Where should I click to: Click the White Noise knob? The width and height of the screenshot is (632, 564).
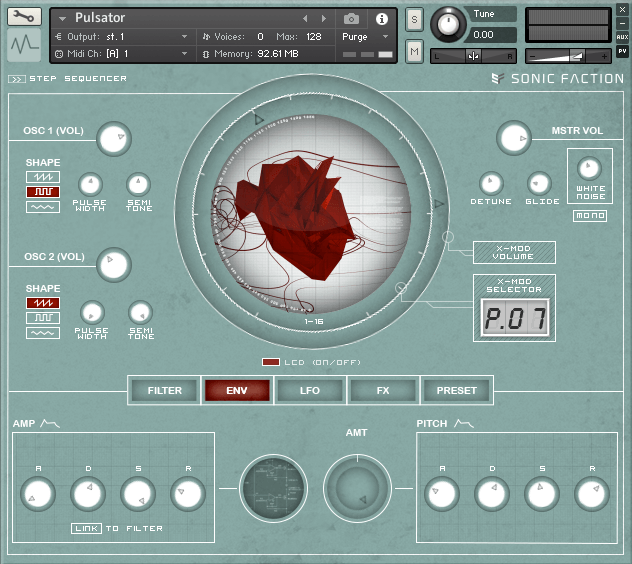click(x=589, y=168)
